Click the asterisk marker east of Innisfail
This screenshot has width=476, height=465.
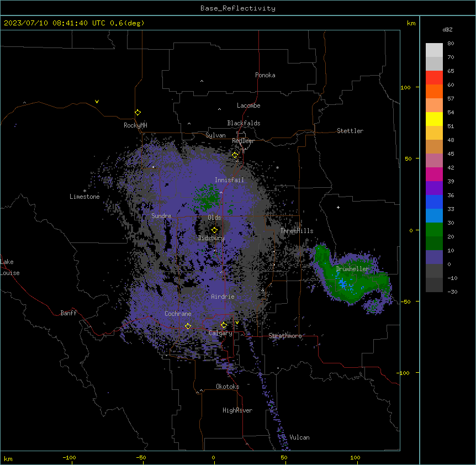(277, 168)
